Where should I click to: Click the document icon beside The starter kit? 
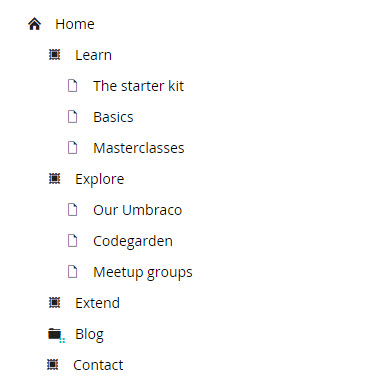[72, 86]
